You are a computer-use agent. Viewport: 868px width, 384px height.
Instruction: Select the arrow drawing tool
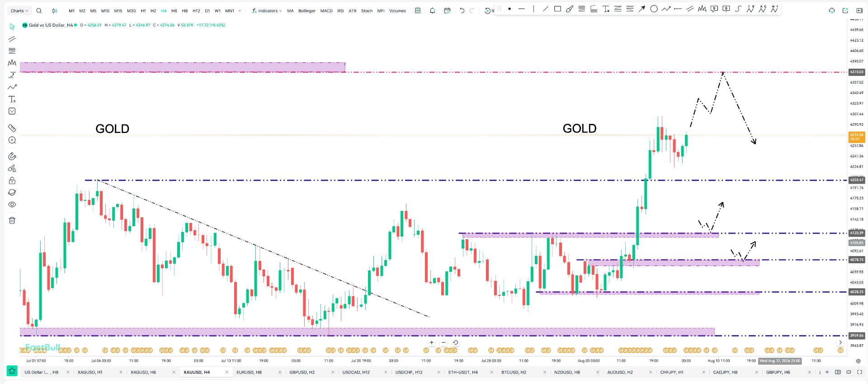pyautogui.click(x=642, y=9)
